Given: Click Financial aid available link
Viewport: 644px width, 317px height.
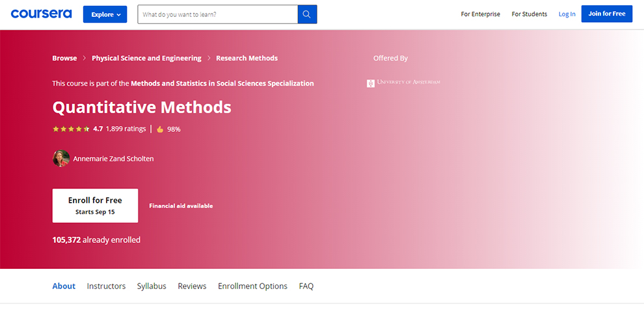Looking at the screenshot, I should [x=181, y=206].
